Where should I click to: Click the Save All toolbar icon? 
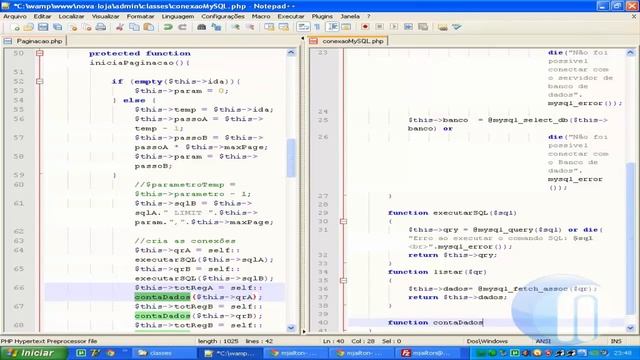(x=58, y=27)
